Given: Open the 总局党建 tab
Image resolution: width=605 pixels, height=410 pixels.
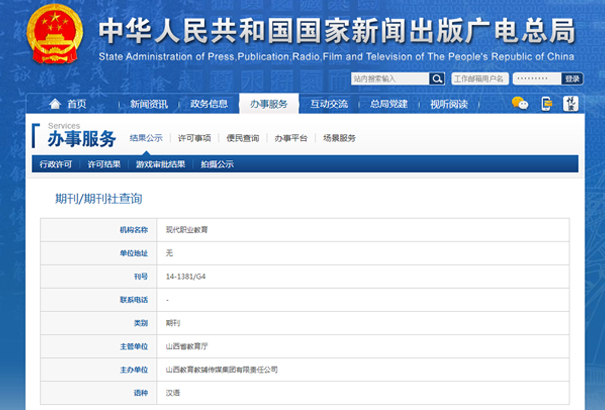Looking at the screenshot, I should click(389, 104).
